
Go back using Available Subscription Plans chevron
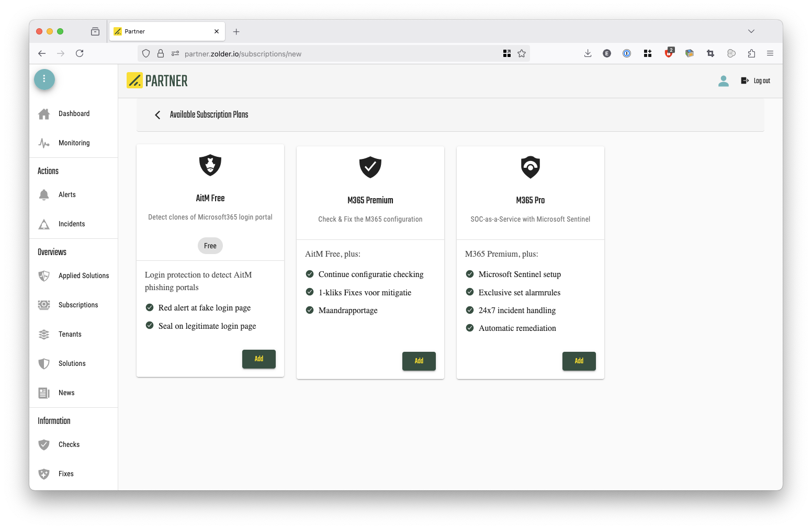pyautogui.click(x=157, y=115)
